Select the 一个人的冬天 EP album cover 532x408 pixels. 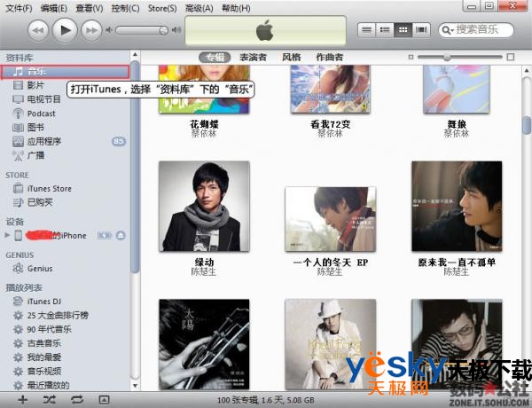[x=330, y=219]
